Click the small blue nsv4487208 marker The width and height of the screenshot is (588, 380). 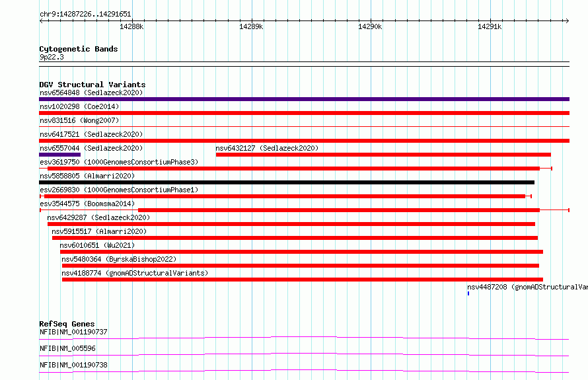pos(468,293)
